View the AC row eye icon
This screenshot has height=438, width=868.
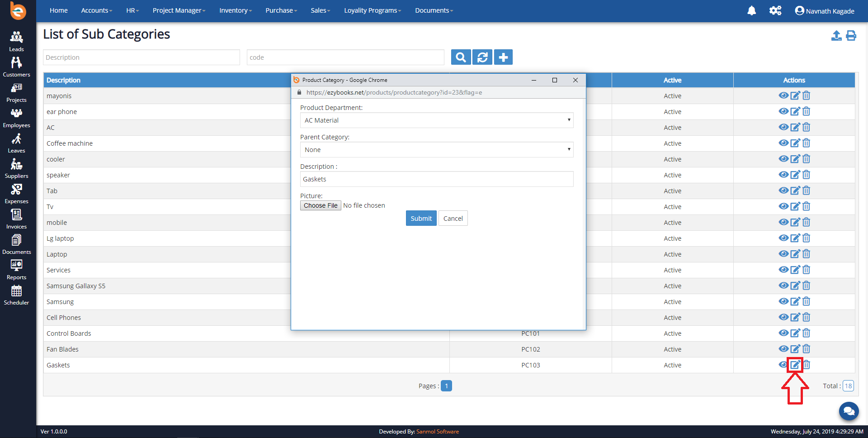(x=783, y=127)
